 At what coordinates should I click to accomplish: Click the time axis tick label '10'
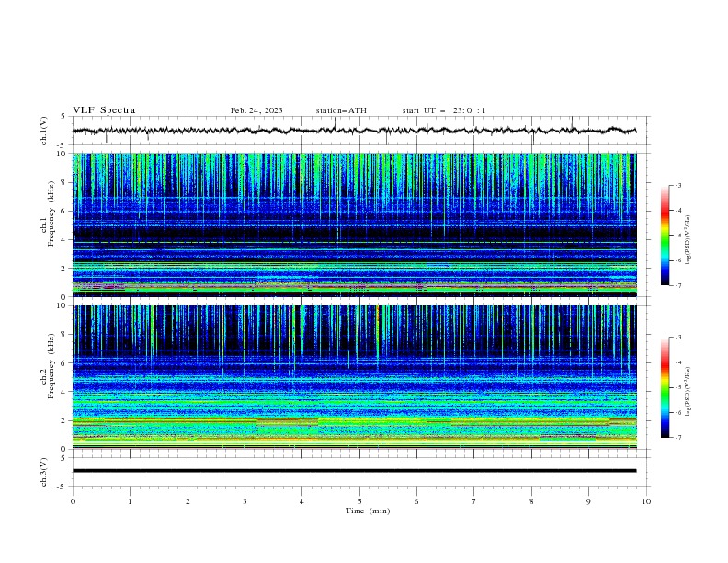(646, 501)
